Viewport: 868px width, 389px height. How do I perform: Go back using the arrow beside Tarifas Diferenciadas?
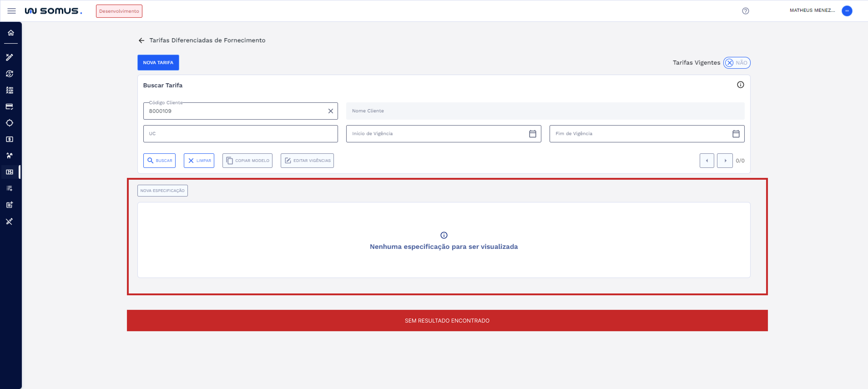141,40
